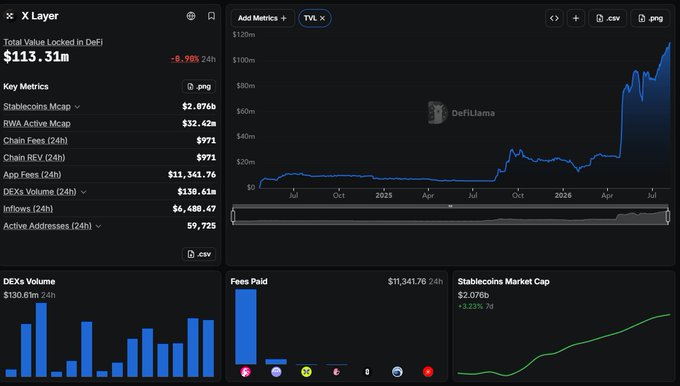
Task: Bookmark the X Layer chain
Action: click(x=211, y=16)
